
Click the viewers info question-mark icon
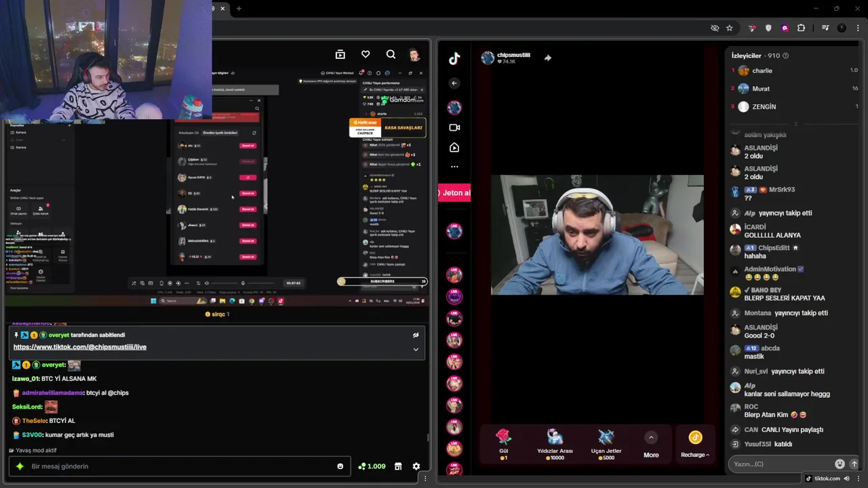[786, 56]
